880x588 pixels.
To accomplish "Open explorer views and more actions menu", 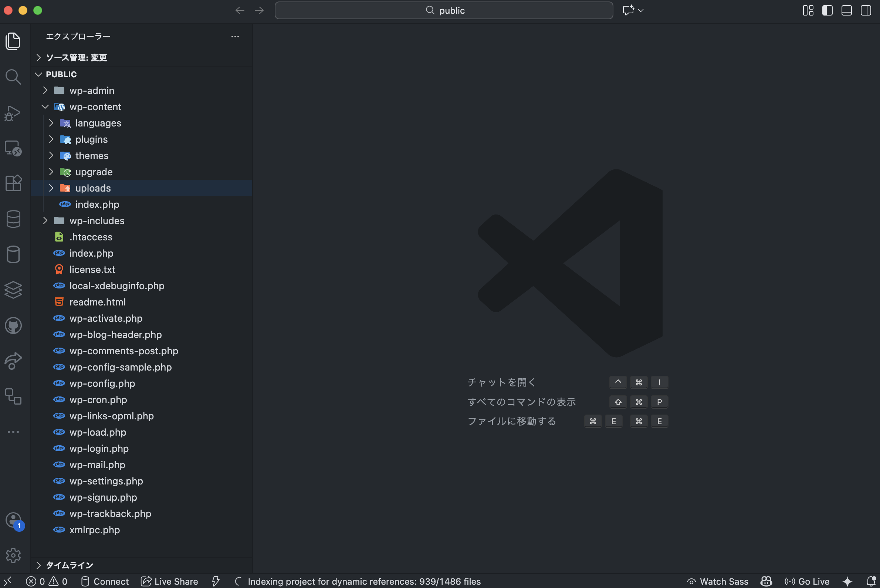I will [x=235, y=36].
